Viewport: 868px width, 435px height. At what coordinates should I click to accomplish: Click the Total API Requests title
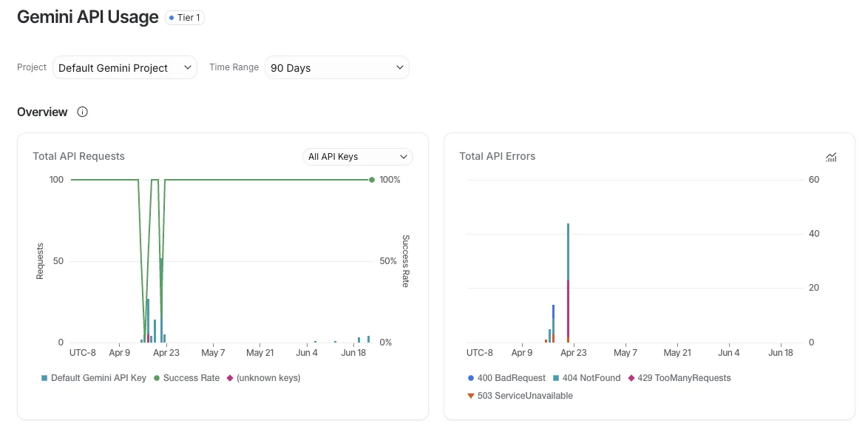[78, 156]
